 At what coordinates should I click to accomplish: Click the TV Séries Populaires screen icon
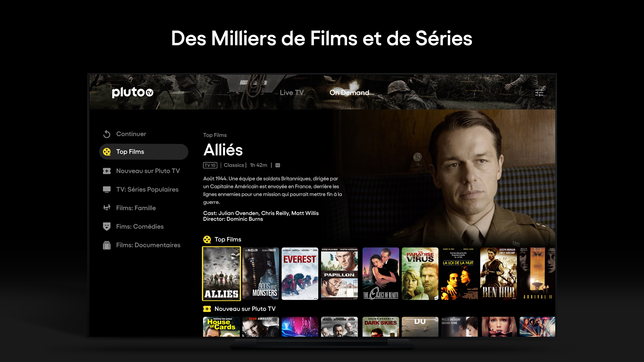point(107,189)
